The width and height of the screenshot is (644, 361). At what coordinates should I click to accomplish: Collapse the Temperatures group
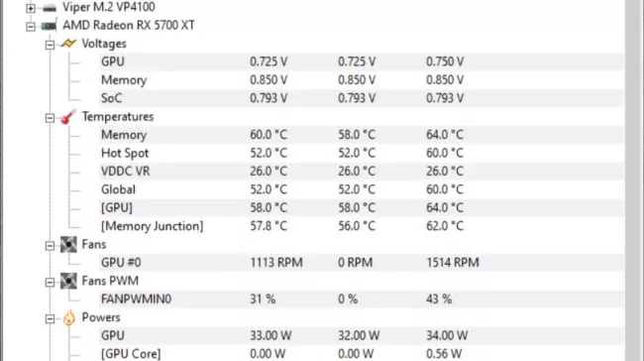tap(50, 118)
